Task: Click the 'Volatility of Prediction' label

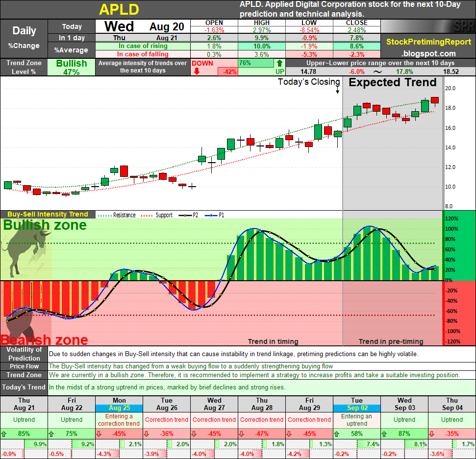Action: tap(24, 354)
